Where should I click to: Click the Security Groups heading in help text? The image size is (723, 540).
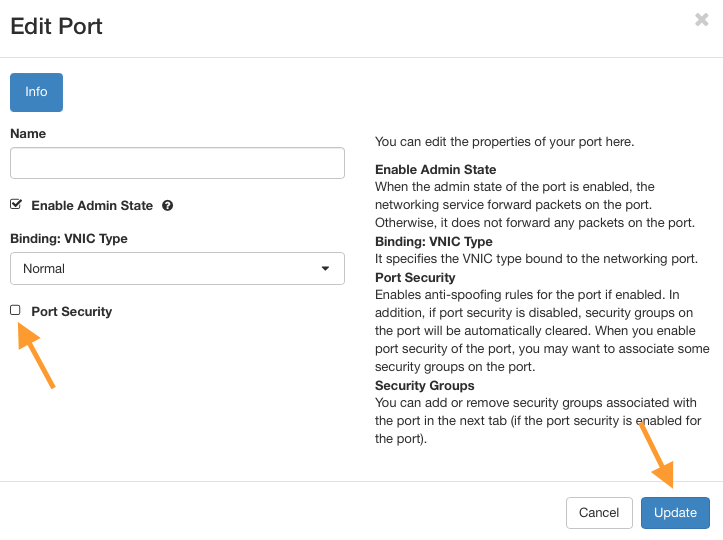click(x=424, y=386)
